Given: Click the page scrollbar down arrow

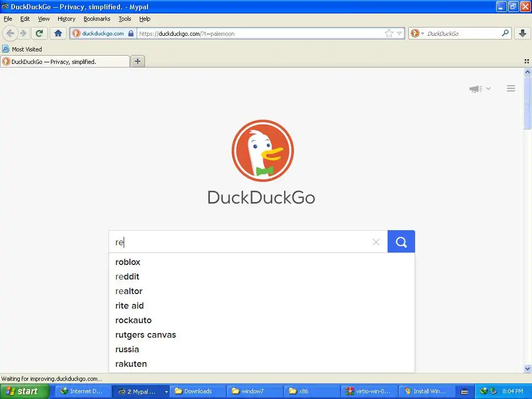Looking at the screenshot, I should click(x=527, y=368).
